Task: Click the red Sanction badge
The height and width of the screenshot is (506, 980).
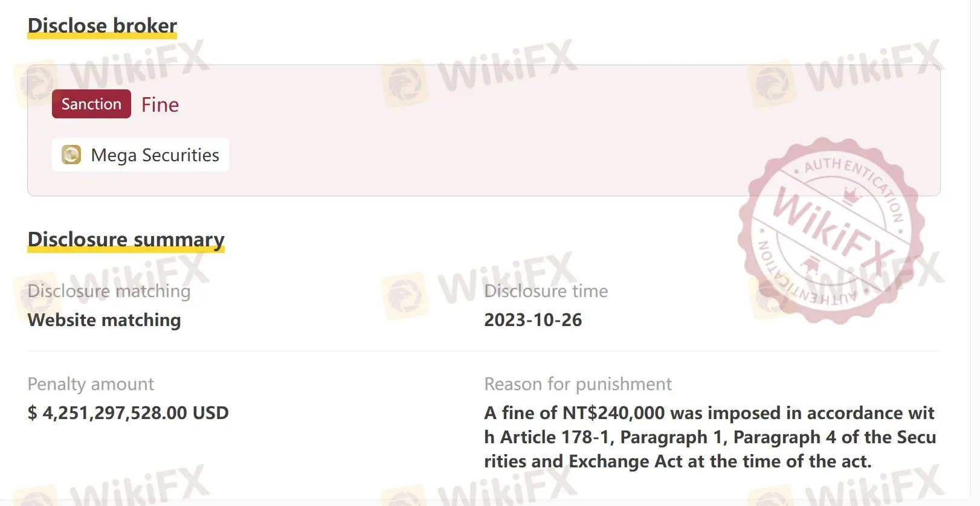Action: (91, 104)
